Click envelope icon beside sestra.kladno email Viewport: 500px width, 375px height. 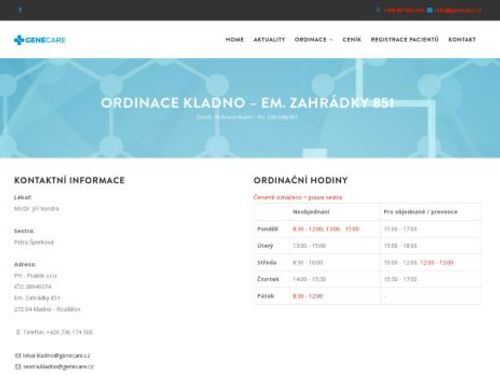(x=18, y=367)
